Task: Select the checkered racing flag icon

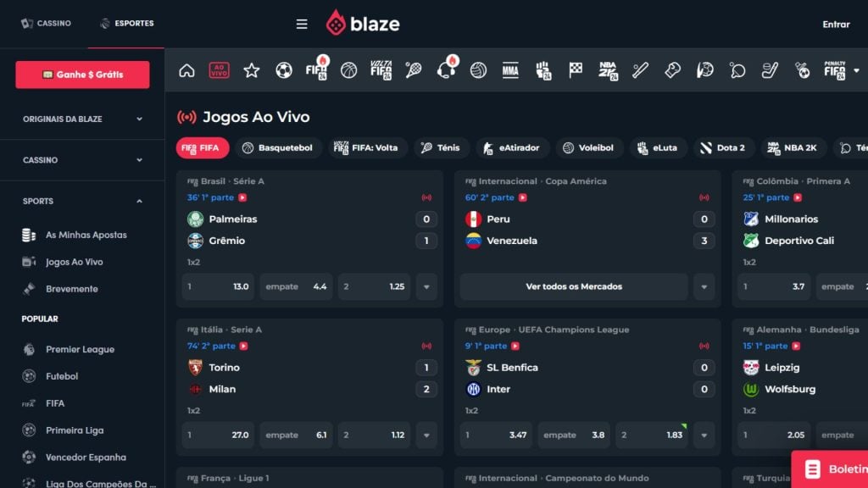Action: pyautogui.click(x=576, y=70)
